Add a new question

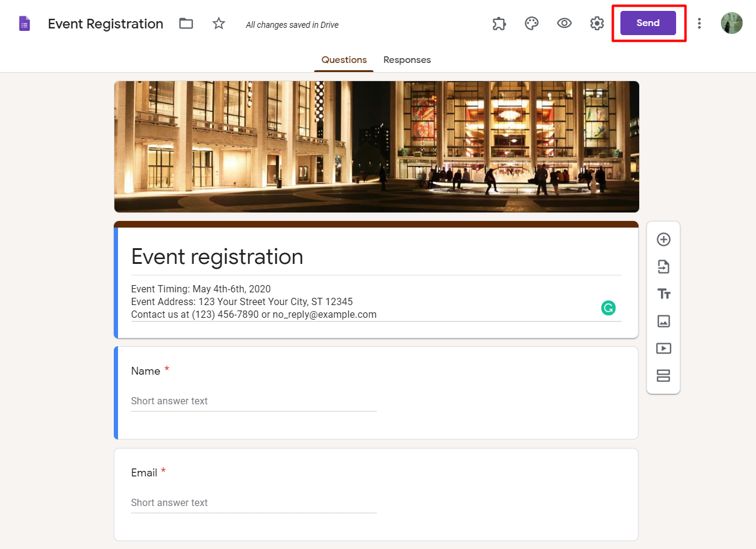[663, 240]
